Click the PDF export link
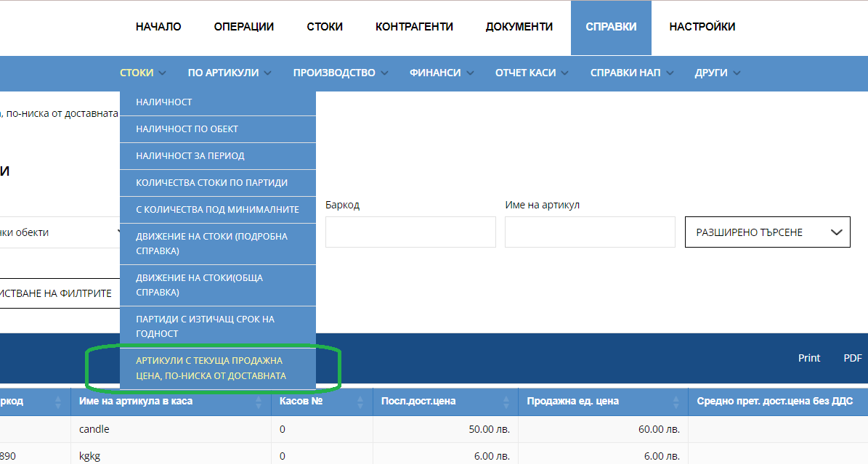The width and height of the screenshot is (868, 464). tap(853, 358)
